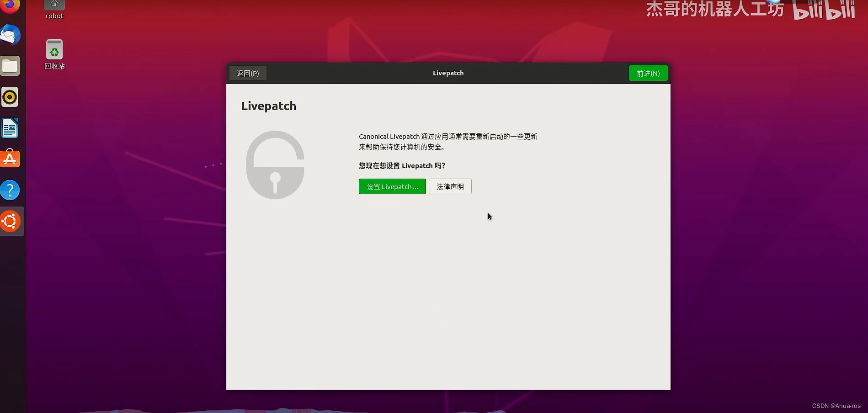Click the green 前进(N) next button
The height and width of the screenshot is (413, 868).
[648, 73]
